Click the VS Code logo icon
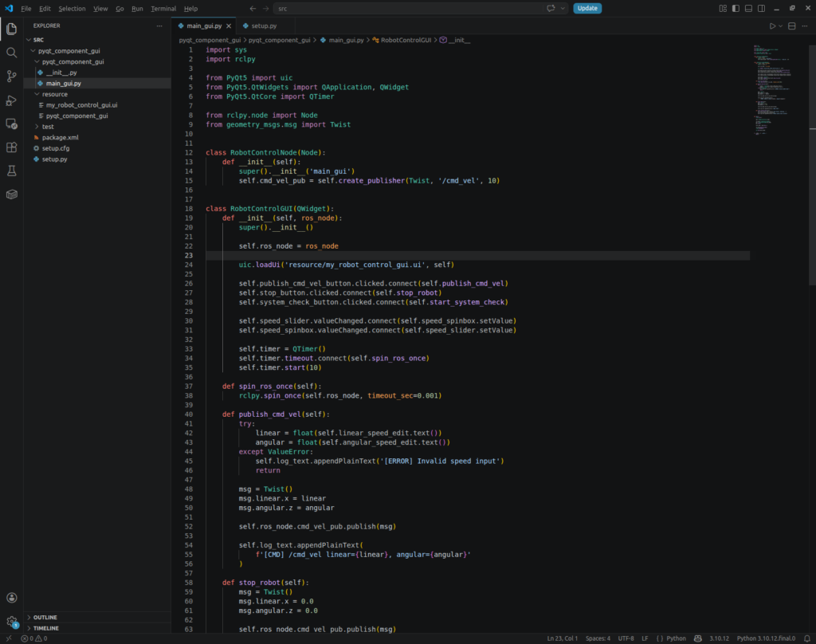The height and width of the screenshot is (644, 816). point(9,8)
